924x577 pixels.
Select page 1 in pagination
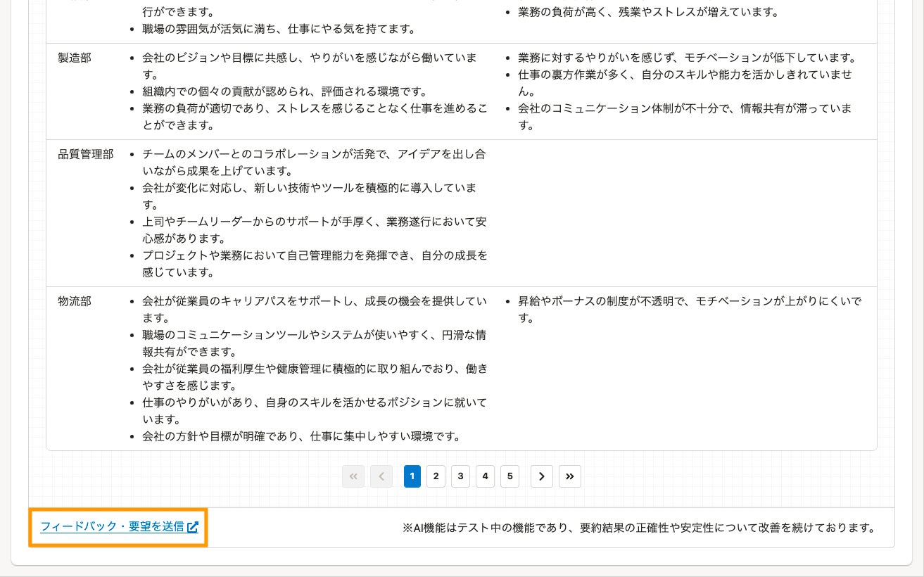click(412, 476)
